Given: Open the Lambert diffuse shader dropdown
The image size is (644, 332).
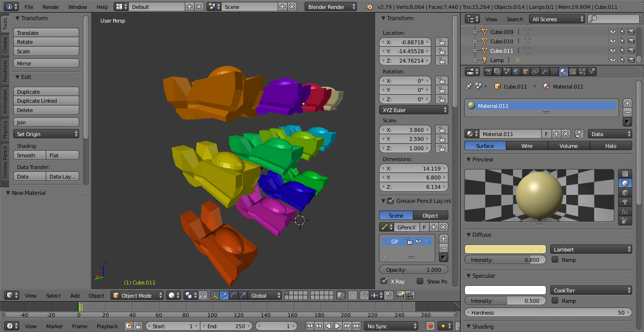Looking at the screenshot, I should [591, 250].
